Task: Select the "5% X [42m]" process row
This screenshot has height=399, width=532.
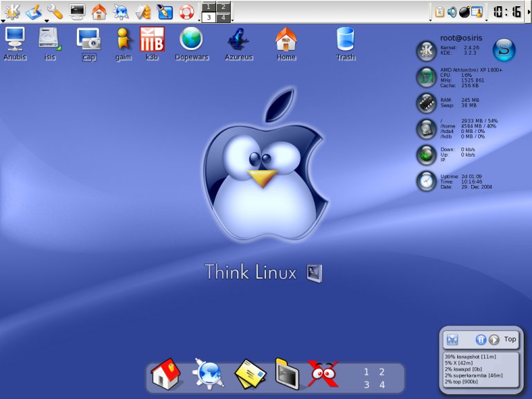Action: [x=459, y=363]
